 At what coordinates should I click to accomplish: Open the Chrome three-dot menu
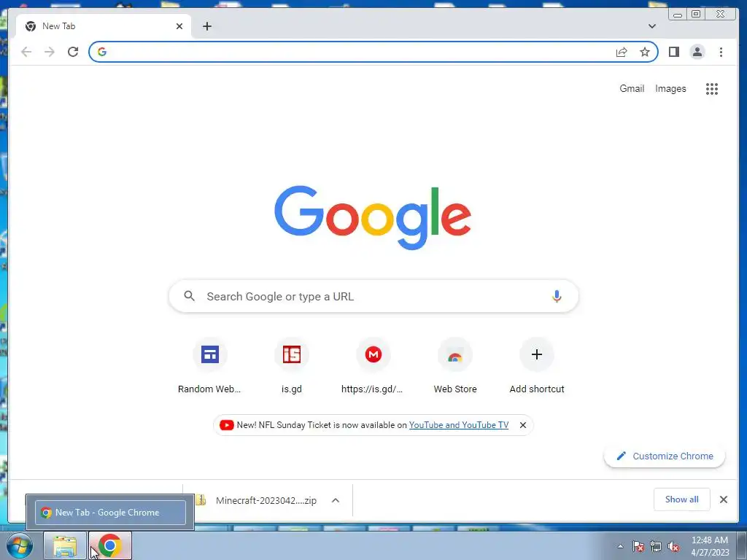click(721, 52)
